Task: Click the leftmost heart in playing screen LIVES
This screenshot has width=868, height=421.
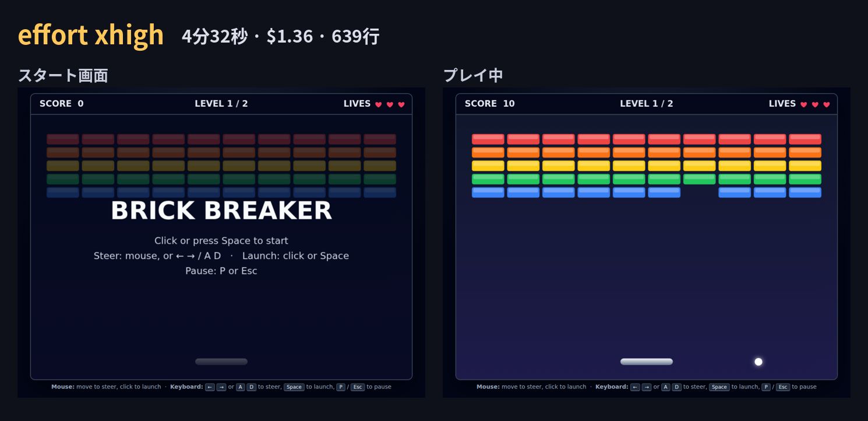Action: (804, 104)
